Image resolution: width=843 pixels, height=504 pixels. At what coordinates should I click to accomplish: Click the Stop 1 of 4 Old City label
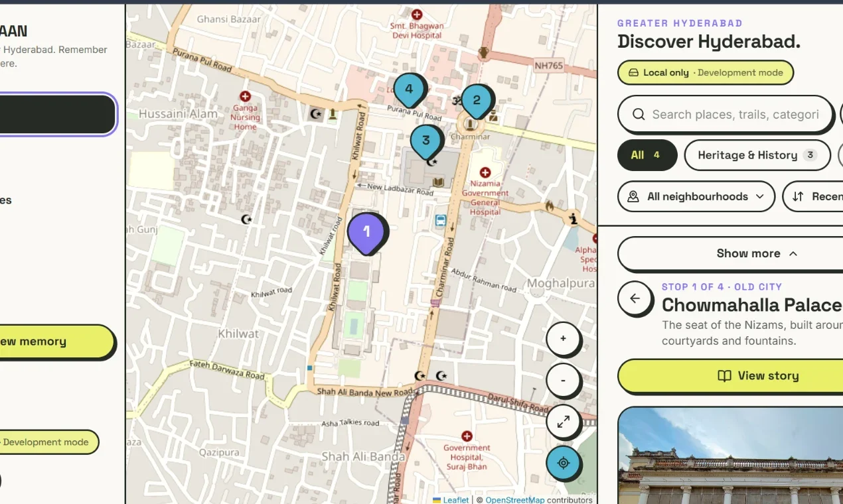pos(722,286)
